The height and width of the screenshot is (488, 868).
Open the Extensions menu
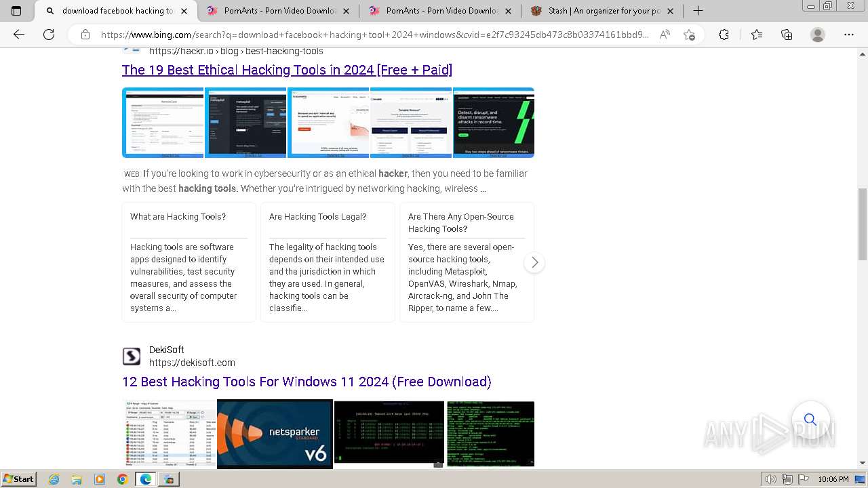[724, 35]
